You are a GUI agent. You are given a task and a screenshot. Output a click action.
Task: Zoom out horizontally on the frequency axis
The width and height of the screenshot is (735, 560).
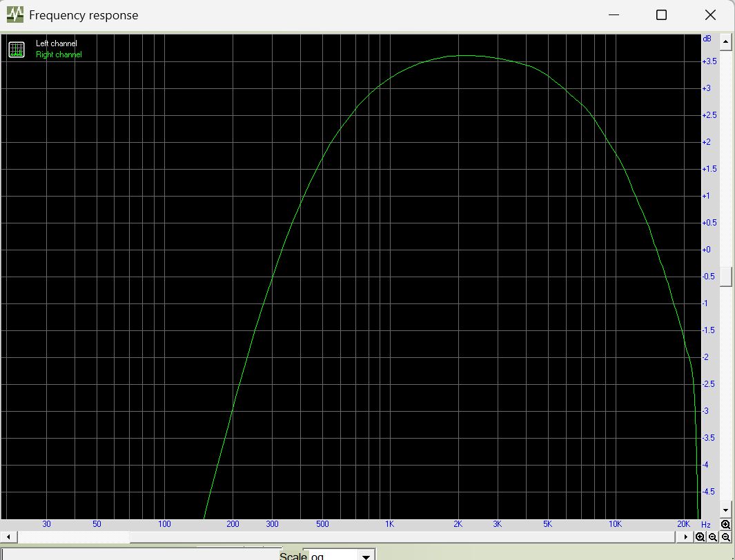713,537
